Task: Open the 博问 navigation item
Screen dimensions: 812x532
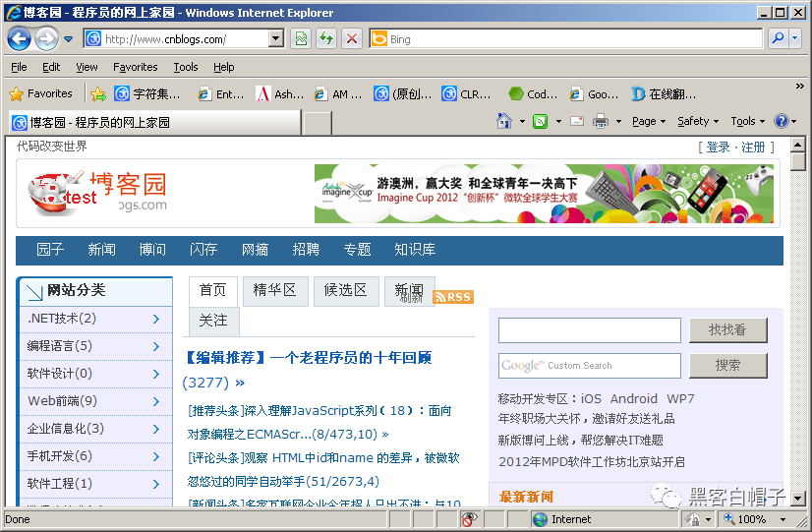Action: click(x=152, y=250)
